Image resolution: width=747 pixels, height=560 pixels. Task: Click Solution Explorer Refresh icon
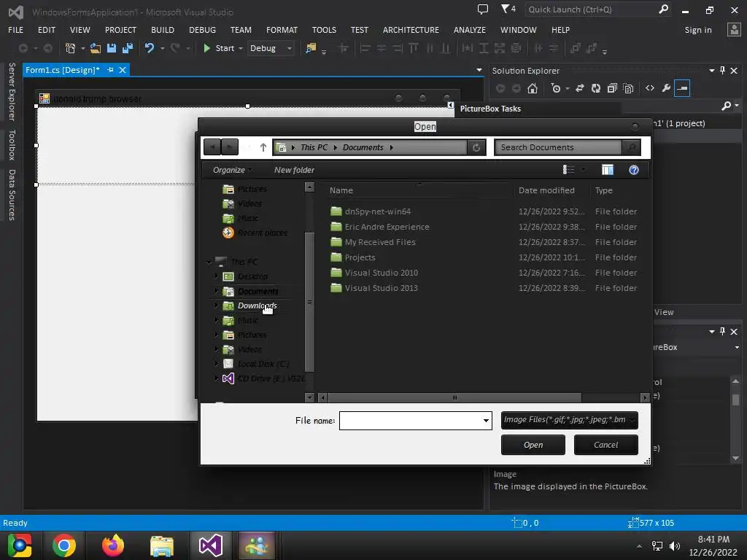tap(596, 88)
